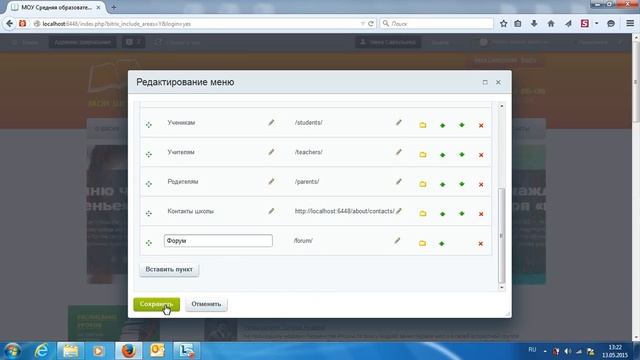This screenshot has height=360, width=640.
Task: Select the Ученикам item name text
Action: click(x=181, y=122)
